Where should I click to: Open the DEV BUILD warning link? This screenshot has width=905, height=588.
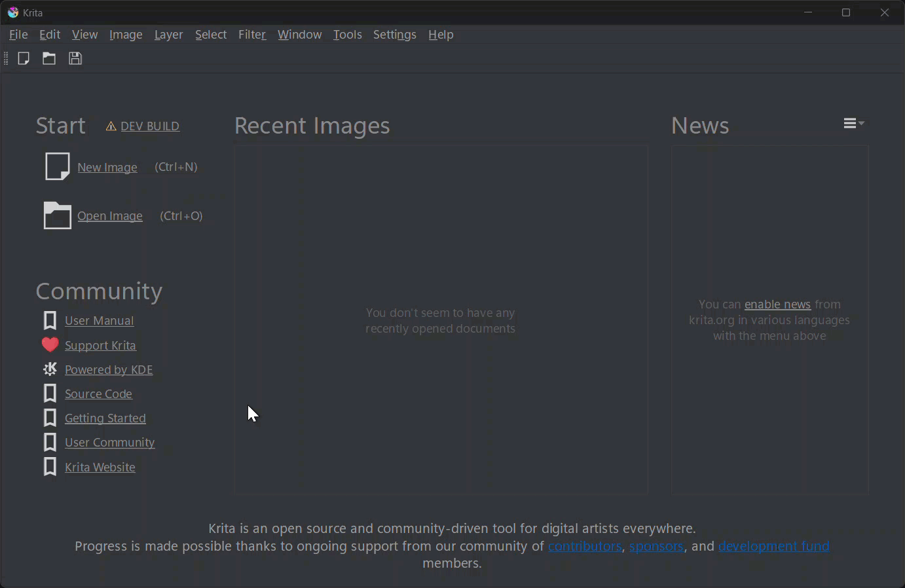[149, 126]
